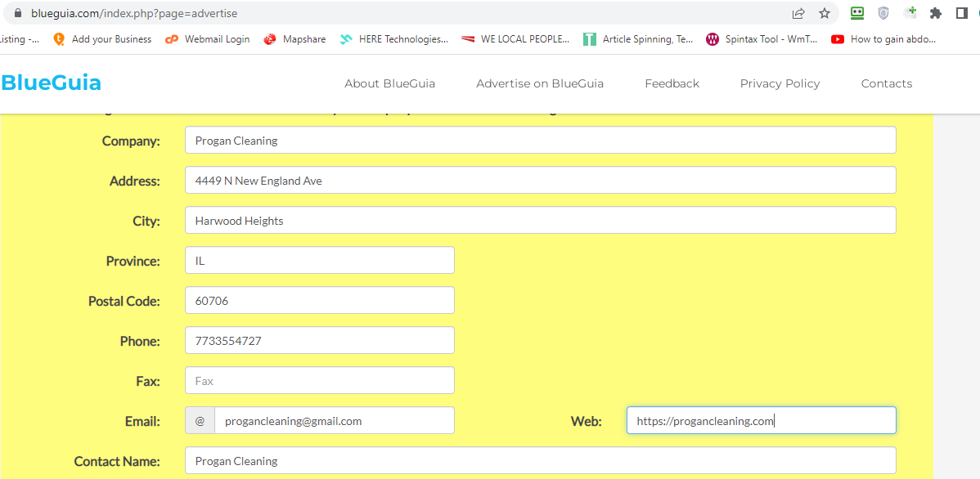Toggle the browser side panel icon

pyautogui.click(x=962, y=13)
